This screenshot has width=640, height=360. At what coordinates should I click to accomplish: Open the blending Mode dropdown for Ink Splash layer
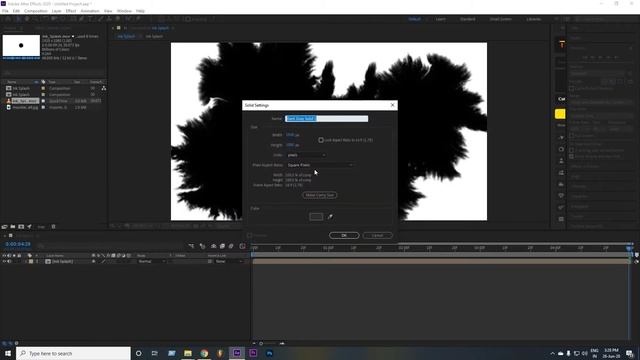[151, 261]
